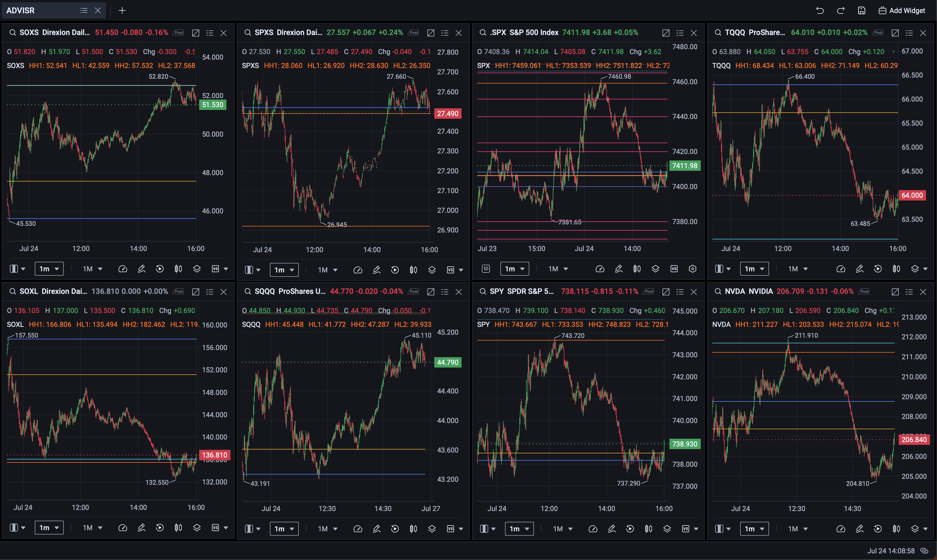Open symbol search in SOXL widget

12,291
